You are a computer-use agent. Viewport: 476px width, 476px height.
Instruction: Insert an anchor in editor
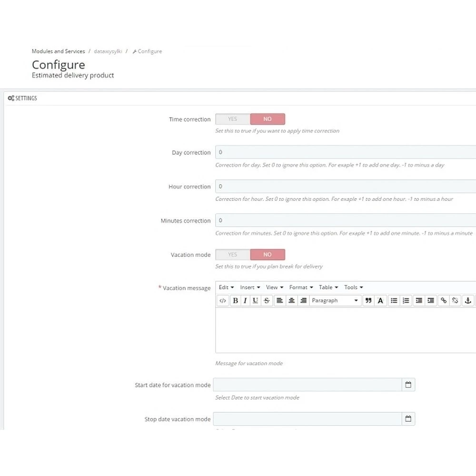point(468,300)
